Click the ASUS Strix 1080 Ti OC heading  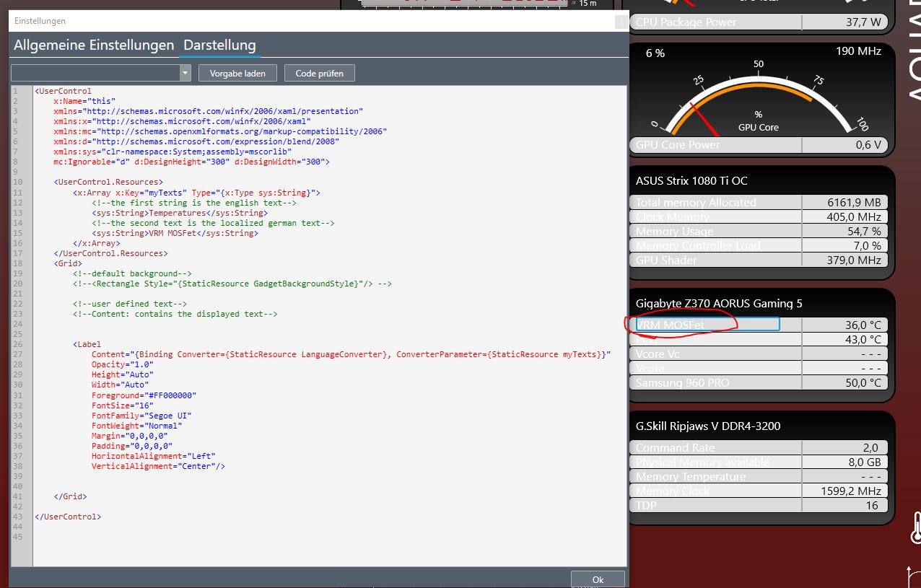[691, 181]
